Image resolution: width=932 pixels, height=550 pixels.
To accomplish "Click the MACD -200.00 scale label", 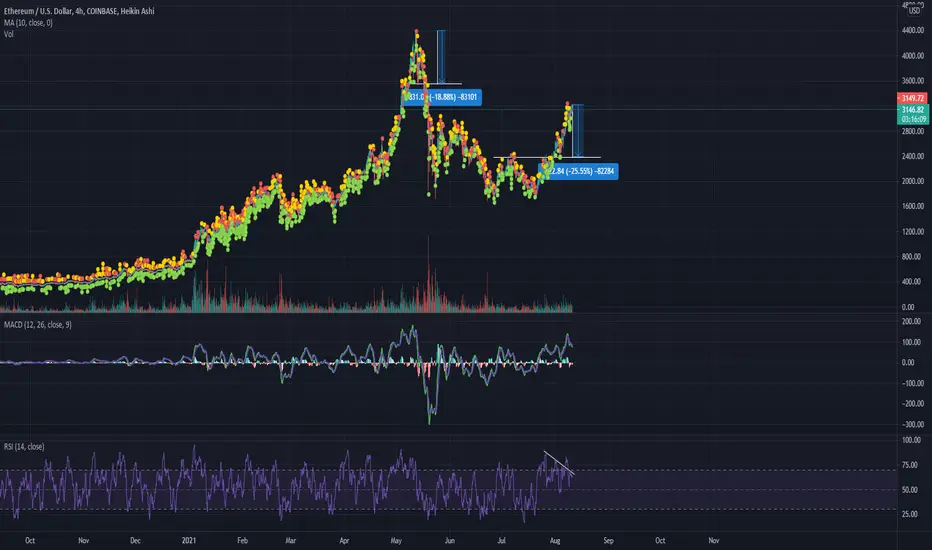I will tap(911, 404).
